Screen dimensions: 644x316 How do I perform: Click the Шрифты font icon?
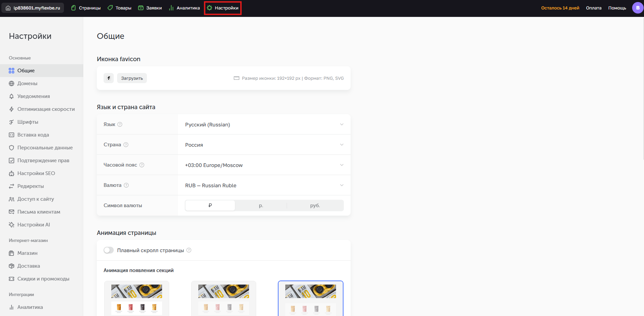[12, 122]
